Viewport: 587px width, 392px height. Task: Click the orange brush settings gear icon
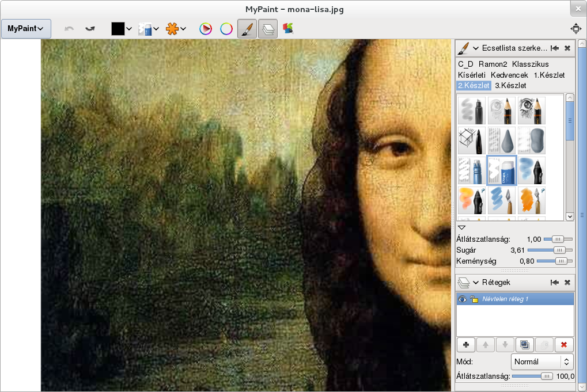[172, 29]
